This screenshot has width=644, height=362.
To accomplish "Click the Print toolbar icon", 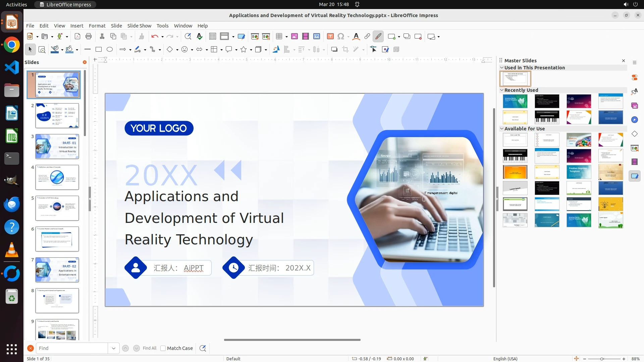I will tap(89, 37).
